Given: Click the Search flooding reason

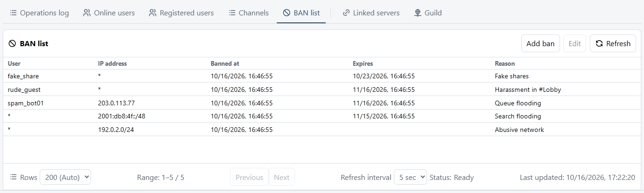Looking at the screenshot, I should tap(518, 116).
